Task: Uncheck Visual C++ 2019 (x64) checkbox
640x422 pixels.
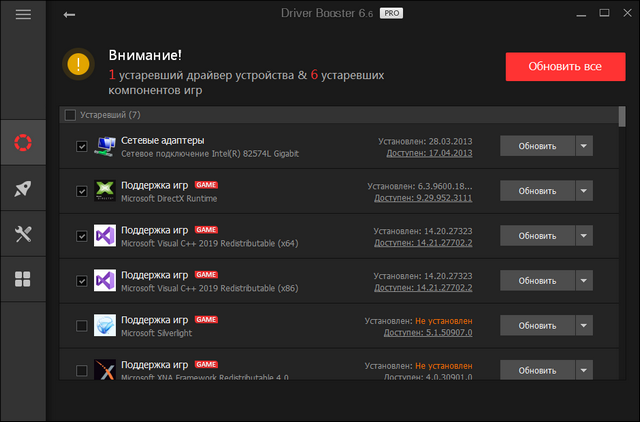Action: point(82,236)
